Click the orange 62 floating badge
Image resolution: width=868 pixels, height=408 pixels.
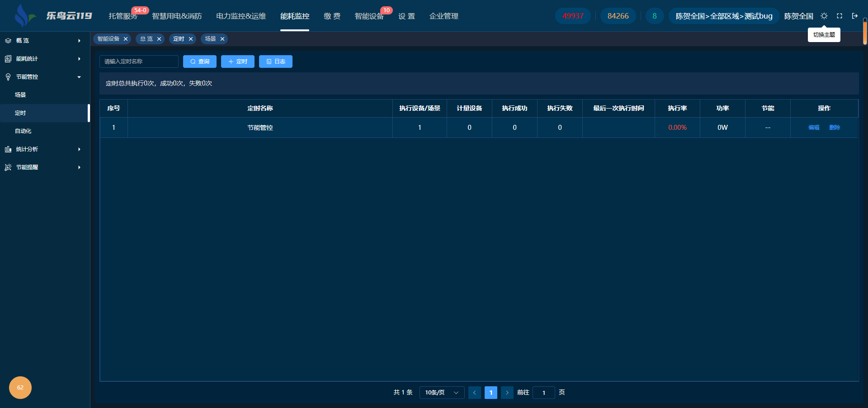(20, 388)
